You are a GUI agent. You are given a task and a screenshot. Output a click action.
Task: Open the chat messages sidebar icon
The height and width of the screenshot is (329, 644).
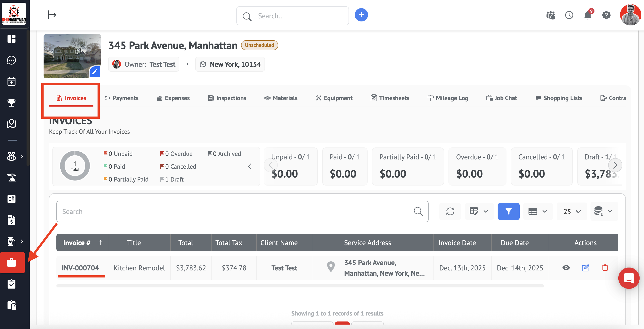pos(11,60)
